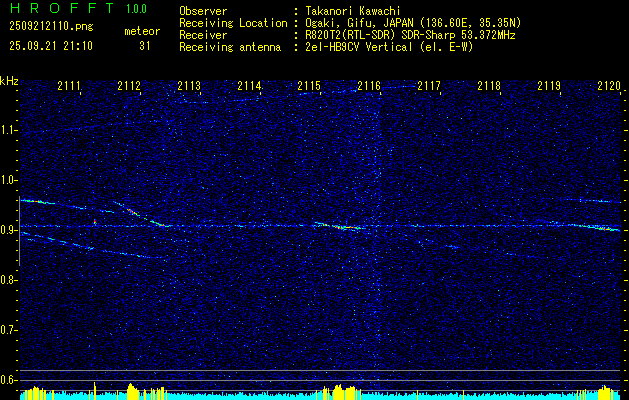629x400 pixels.
Task: Click the small red spot near 2111 on 0.9 line
Action: [x=95, y=221]
